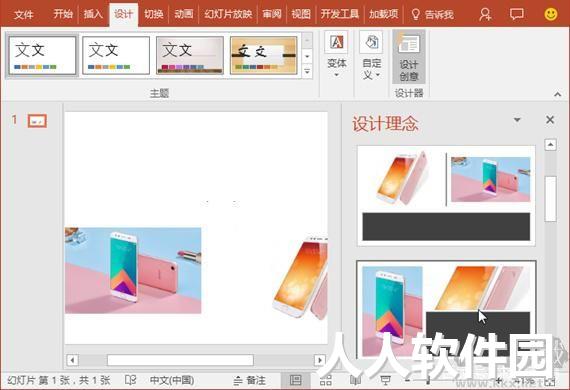Click the Design Ideas pane vertical scrollbar thumb
Viewport: 570px width, 390px height.
(550, 198)
